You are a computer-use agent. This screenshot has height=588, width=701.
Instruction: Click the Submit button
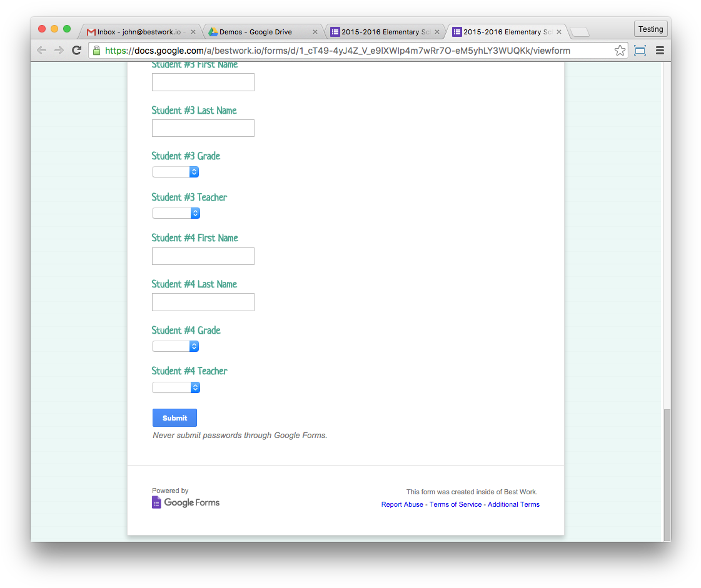tap(174, 417)
